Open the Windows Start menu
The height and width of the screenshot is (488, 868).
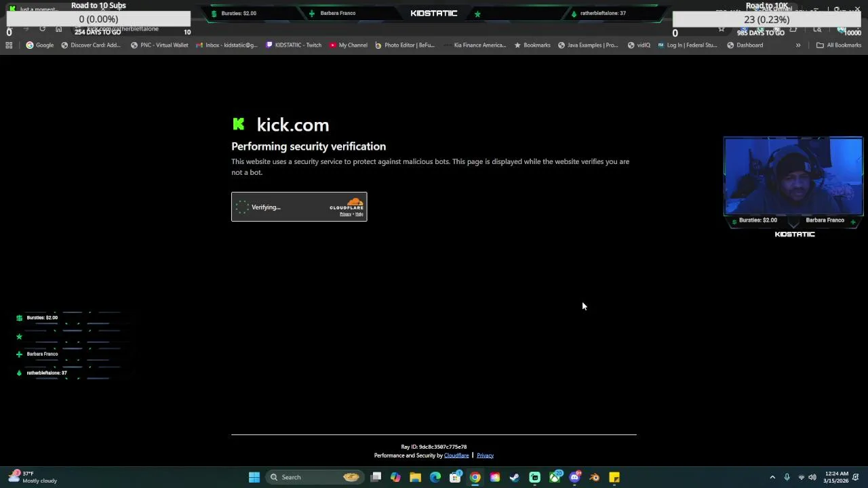pos(254,477)
